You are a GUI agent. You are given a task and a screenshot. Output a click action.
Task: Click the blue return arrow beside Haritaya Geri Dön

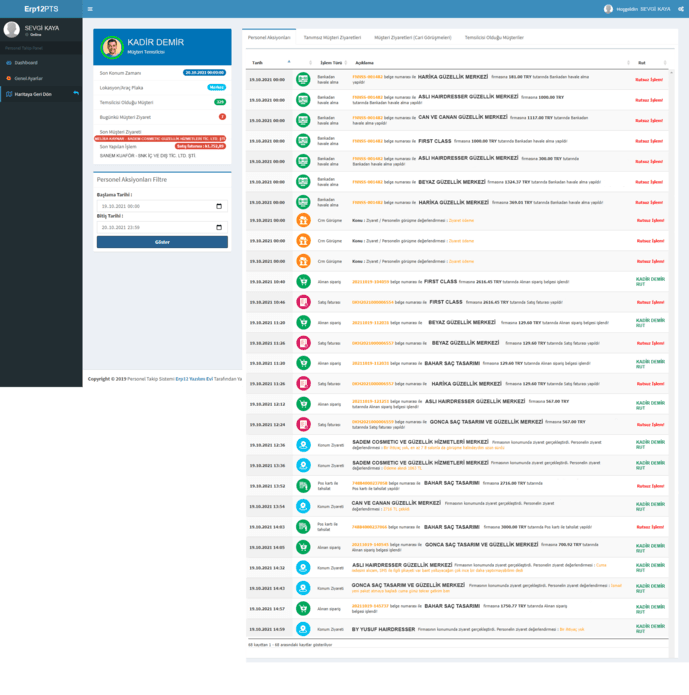click(x=76, y=93)
